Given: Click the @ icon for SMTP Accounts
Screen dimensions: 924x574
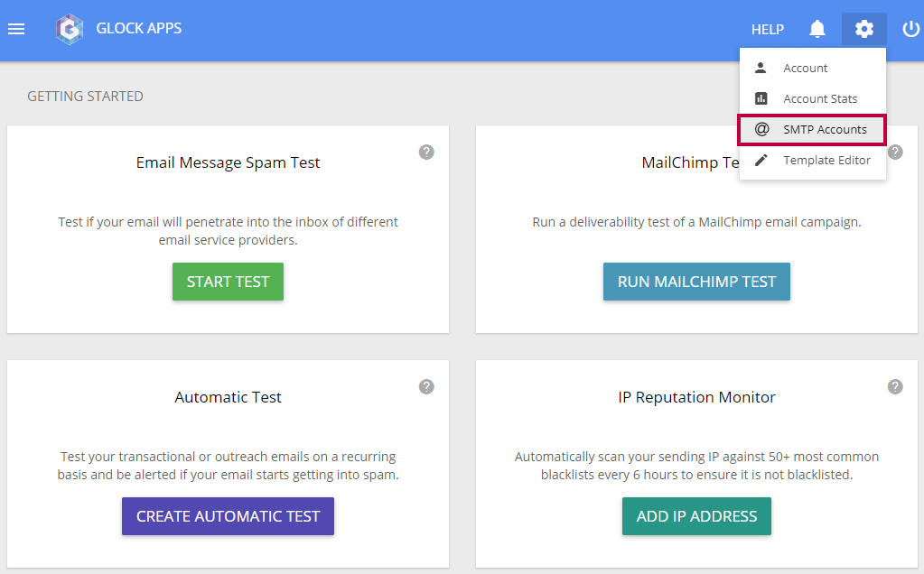Looking at the screenshot, I should [763, 129].
